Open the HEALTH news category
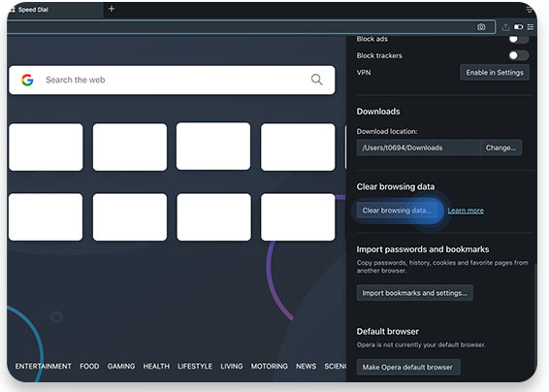 [156, 366]
